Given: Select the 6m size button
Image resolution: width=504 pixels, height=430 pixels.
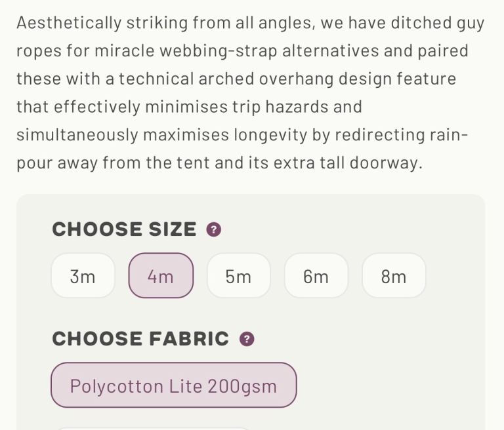Looking at the screenshot, I should point(316,276).
